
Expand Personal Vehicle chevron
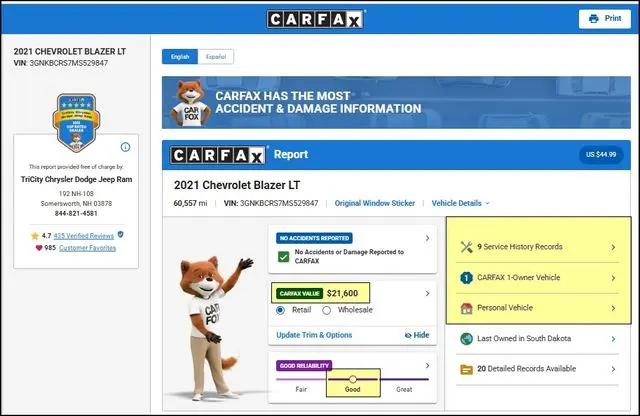pyautogui.click(x=613, y=308)
